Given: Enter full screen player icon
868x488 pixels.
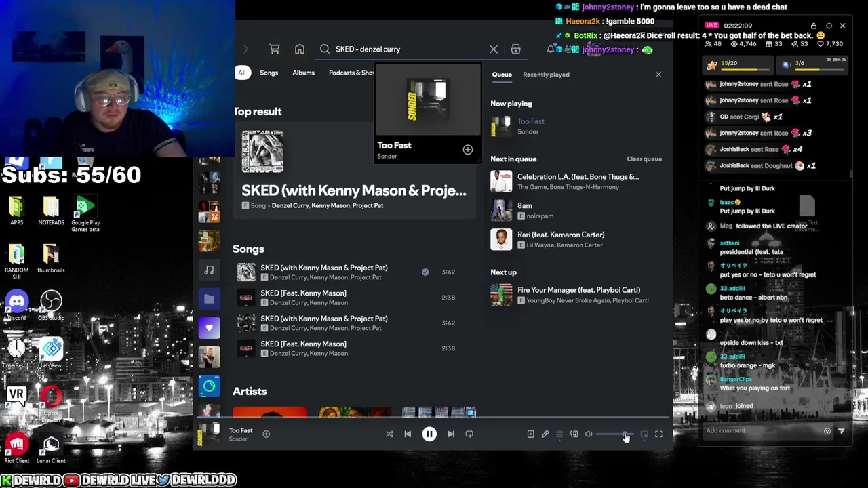Looking at the screenshot, I should (658, 434).
